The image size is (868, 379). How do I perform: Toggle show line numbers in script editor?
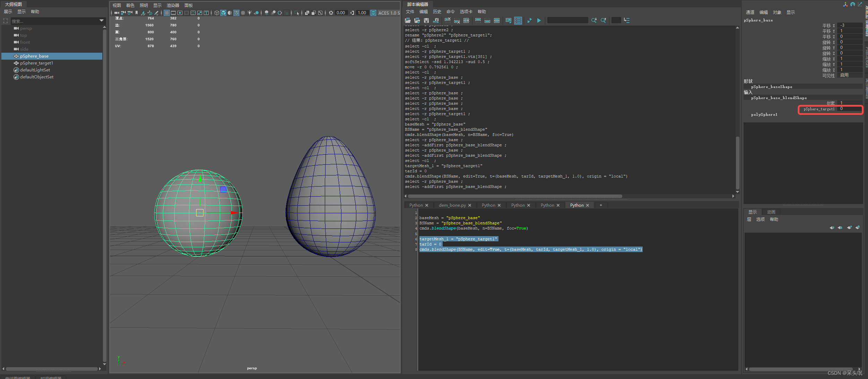[518, 20]
